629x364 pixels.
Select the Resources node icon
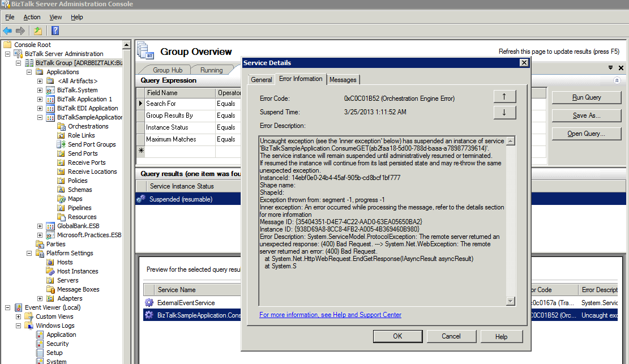(x=61, y=217)
